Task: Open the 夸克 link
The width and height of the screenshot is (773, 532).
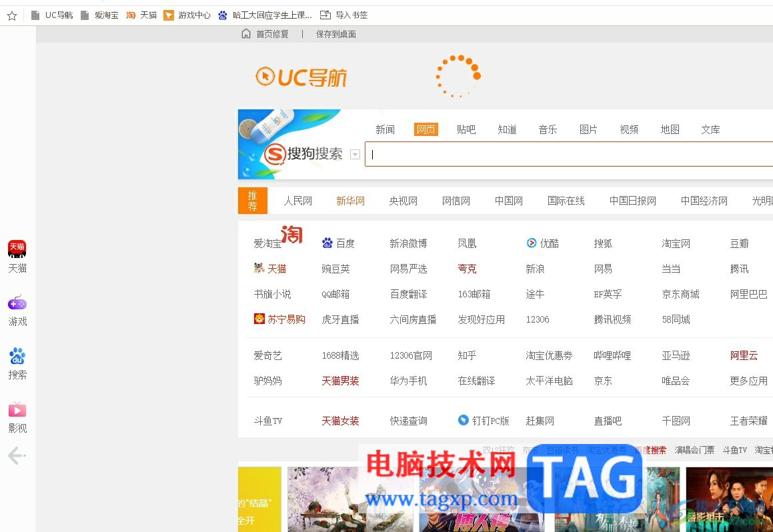Action: coord(467,269)
